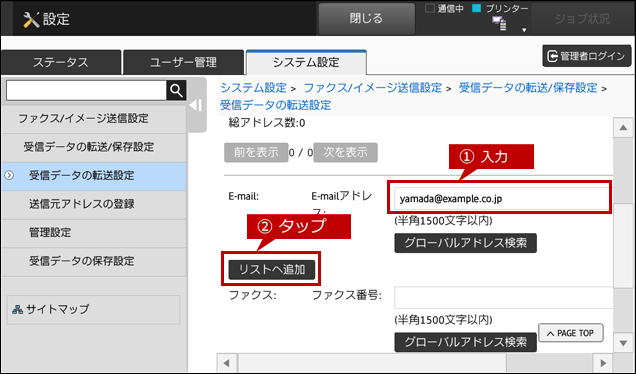Click the 通信中 indicator
The image size is (636, 374).
(x=444, y=9)
